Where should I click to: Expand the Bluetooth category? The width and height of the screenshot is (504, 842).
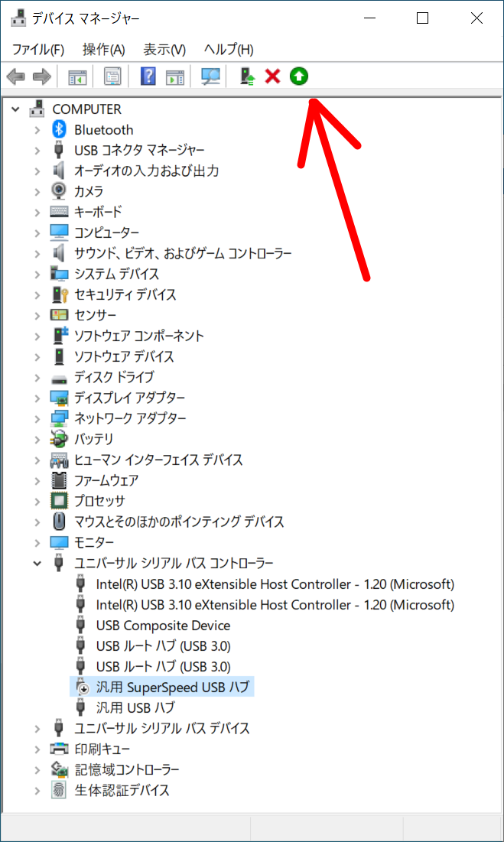37,130
